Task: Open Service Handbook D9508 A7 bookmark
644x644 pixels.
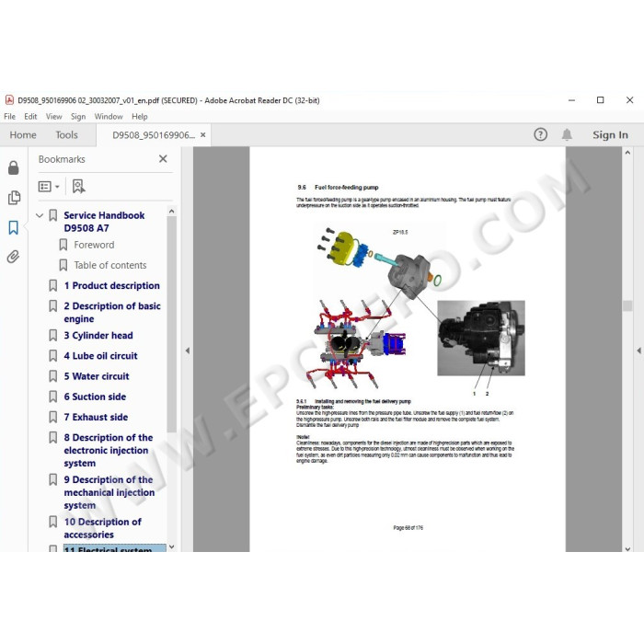Action: click(x=104, y=222)
